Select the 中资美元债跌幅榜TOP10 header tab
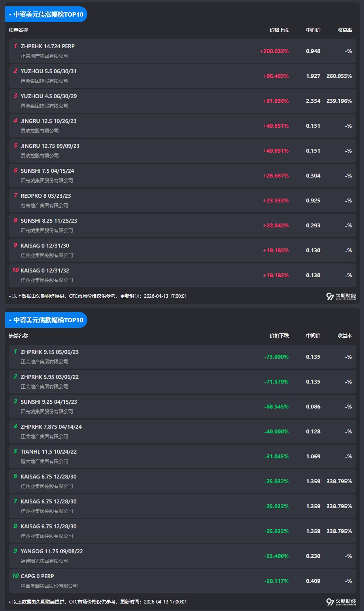Viewport: 364px width, 611px height. (x=46, y=320)
